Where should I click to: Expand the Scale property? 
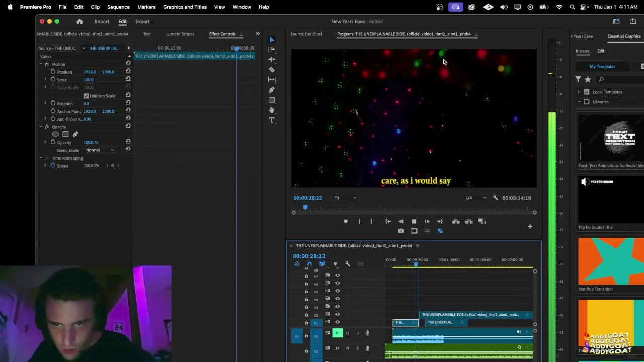tap(45, 79)
